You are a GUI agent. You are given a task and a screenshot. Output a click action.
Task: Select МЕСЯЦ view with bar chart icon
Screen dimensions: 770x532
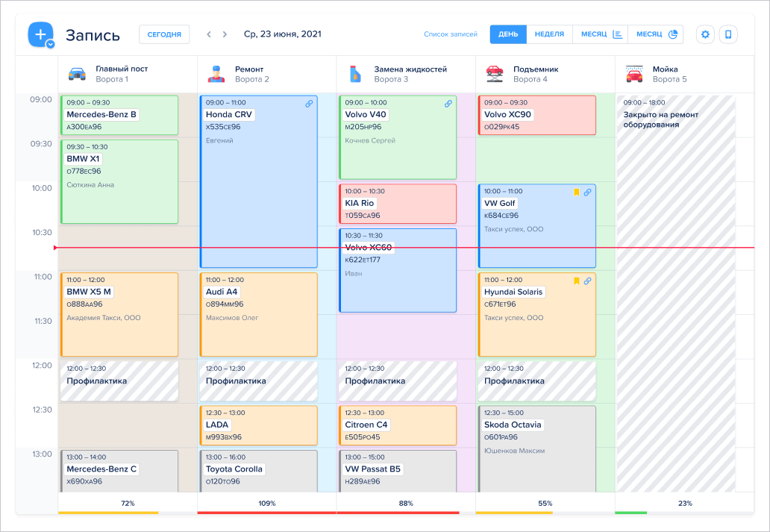(x=601, y=34)
